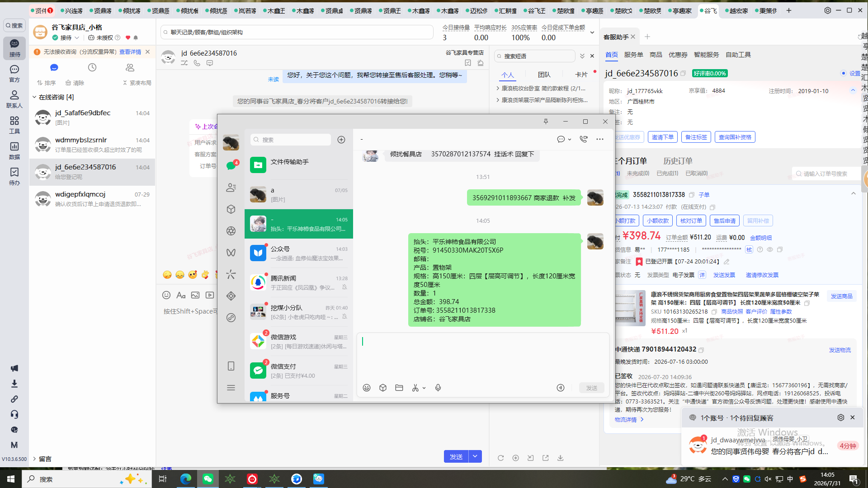
Task: Open the emoji picker in WeChat input toolbar
Action: click(x=367, y=388)
